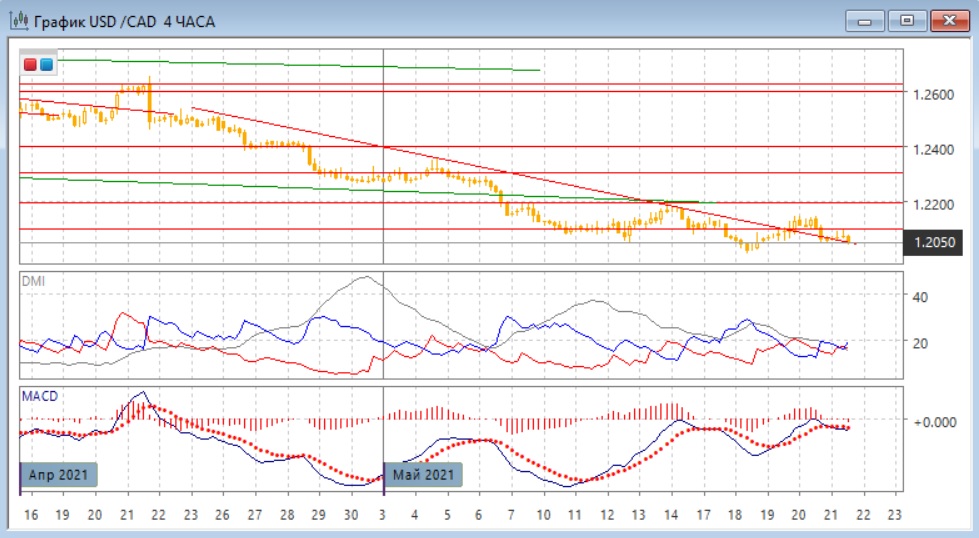Click the red square icon on chart
Viewport: 979px width, 538px height.
pyautogui.click(x=31, y=65)
